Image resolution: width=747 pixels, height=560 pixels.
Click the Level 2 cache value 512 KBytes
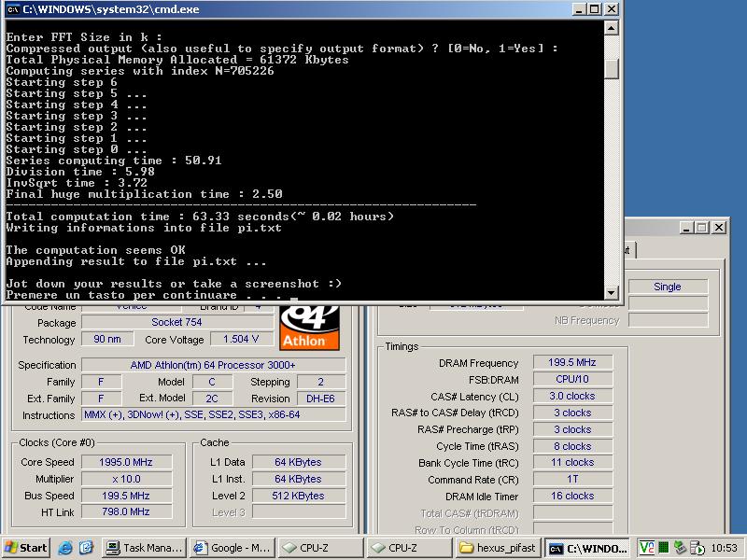299,496
